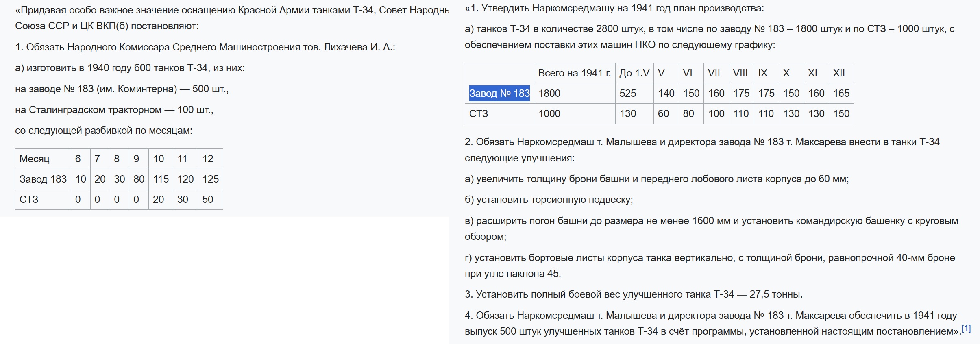Click '«1. Утвердить Наркомсредмашу на 1941 год' line

(614, 8)
